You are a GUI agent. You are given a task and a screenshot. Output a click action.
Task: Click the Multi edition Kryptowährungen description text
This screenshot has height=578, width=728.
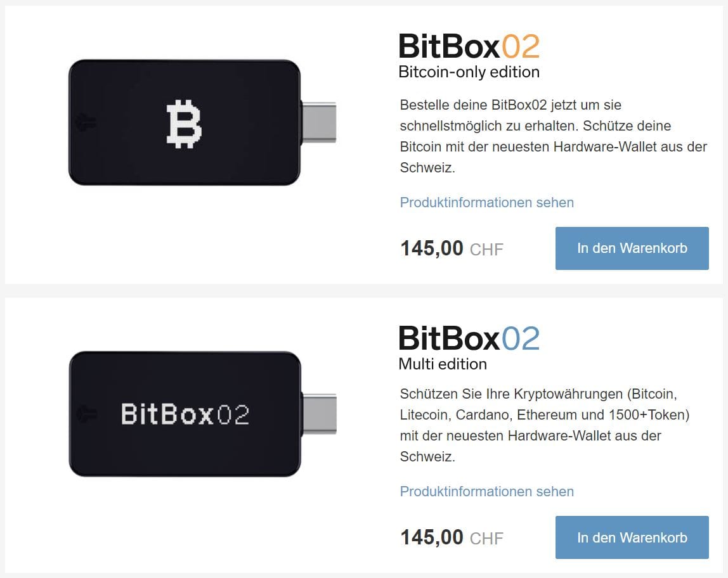pyautogui.click(x=545, y=425)
